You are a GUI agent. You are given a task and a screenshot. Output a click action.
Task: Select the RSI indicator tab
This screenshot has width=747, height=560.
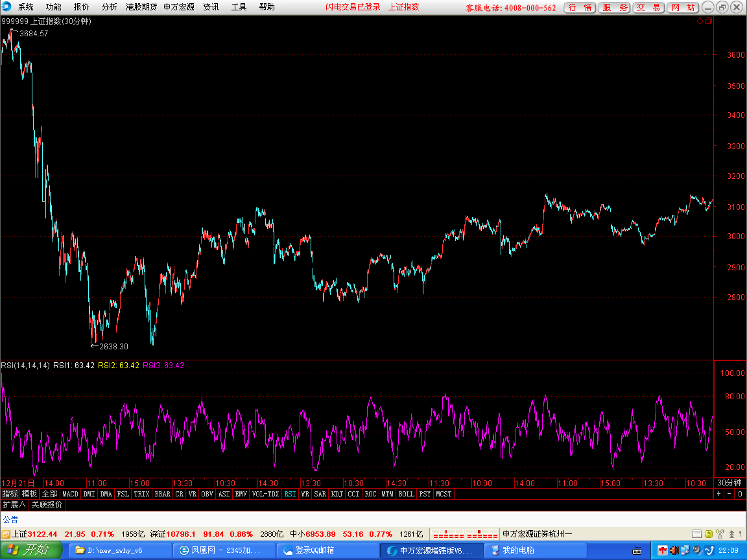(x=290, y=494)
